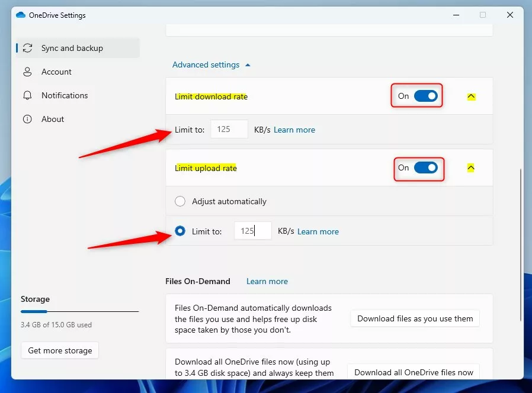Viewport: 532px width, 393px height.
Task: Turn off the Limit download rate toggle
Action: (426, 96)
